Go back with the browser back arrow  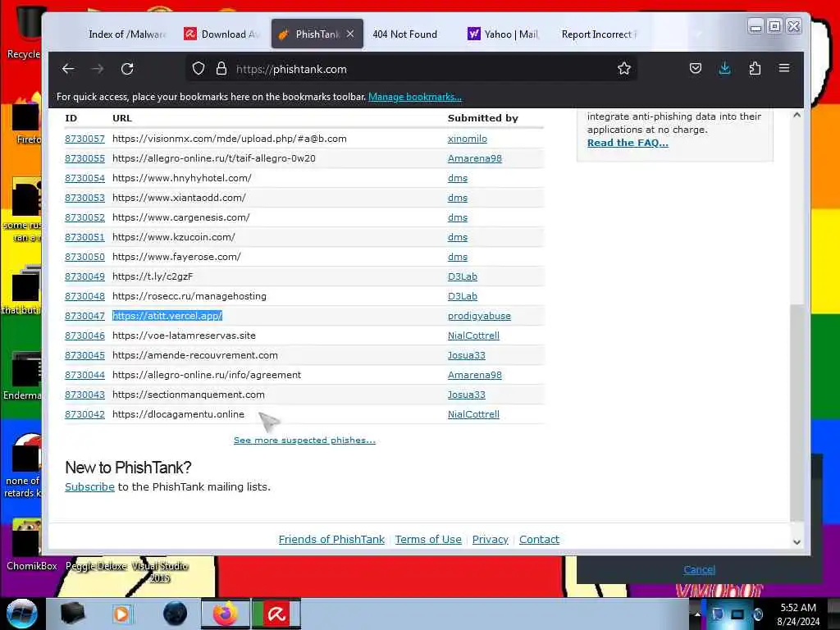pos(68,69)
